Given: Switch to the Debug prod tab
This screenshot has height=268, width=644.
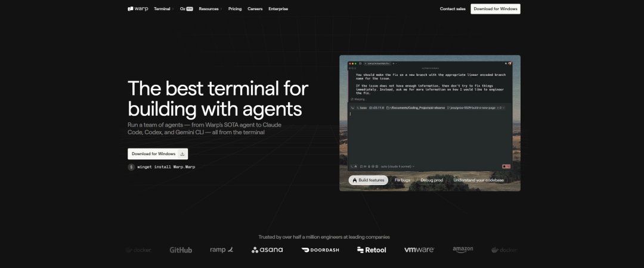Looking at the screenshot, I should [x=432, y=180].
